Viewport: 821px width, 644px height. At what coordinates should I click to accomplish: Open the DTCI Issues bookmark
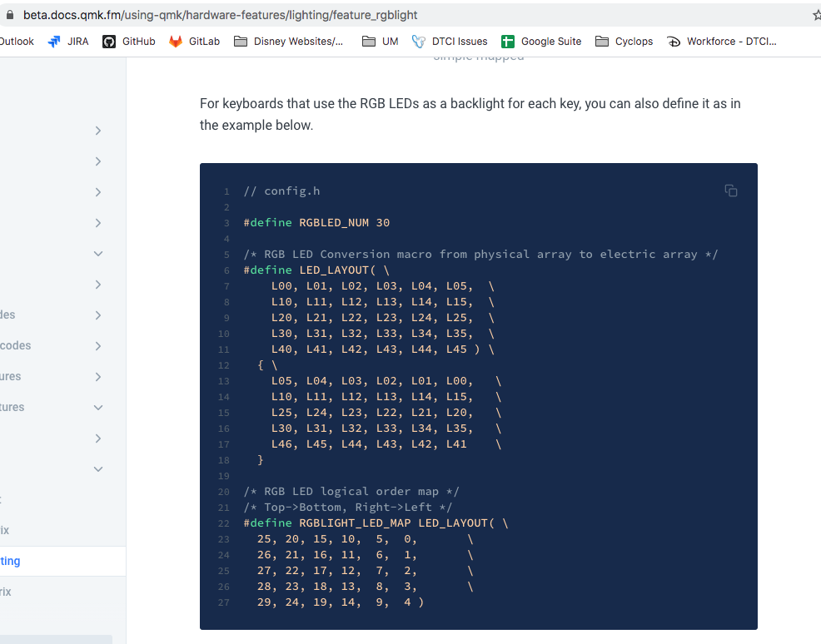tap(450, 42)
